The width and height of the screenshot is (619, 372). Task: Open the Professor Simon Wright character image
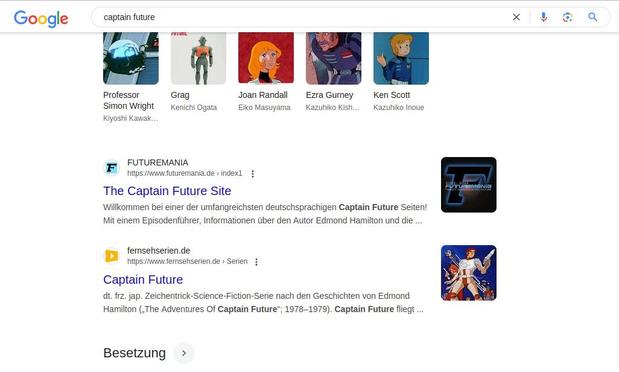tap(131, 58)
